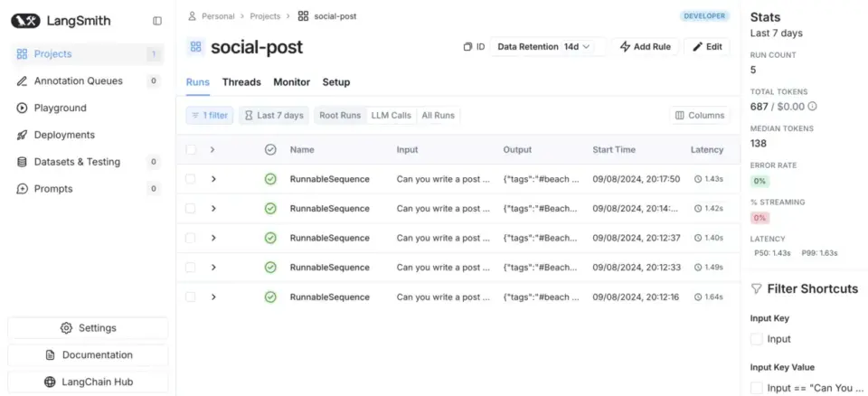Open Deployments in the sidebar

tap(88, 135)
